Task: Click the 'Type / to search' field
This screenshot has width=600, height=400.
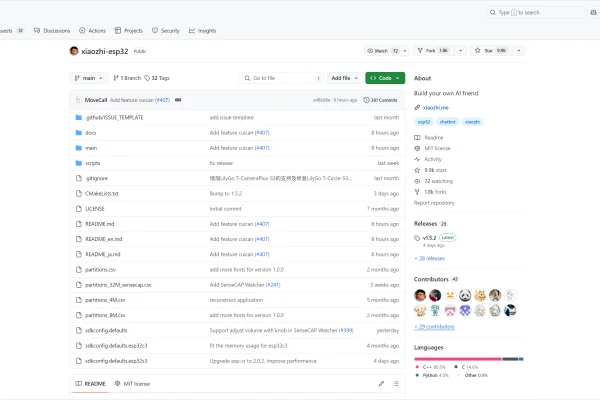Action: click(x=535, y=13)
